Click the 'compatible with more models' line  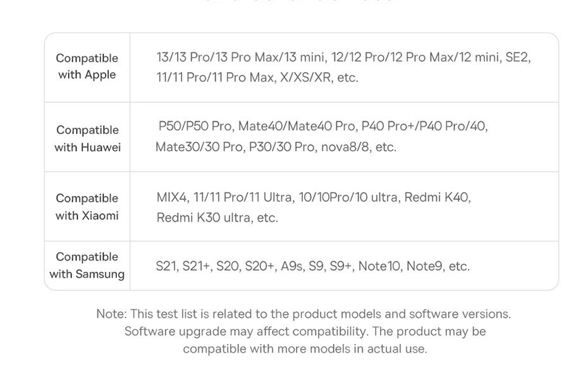click(x=305, y=348)
